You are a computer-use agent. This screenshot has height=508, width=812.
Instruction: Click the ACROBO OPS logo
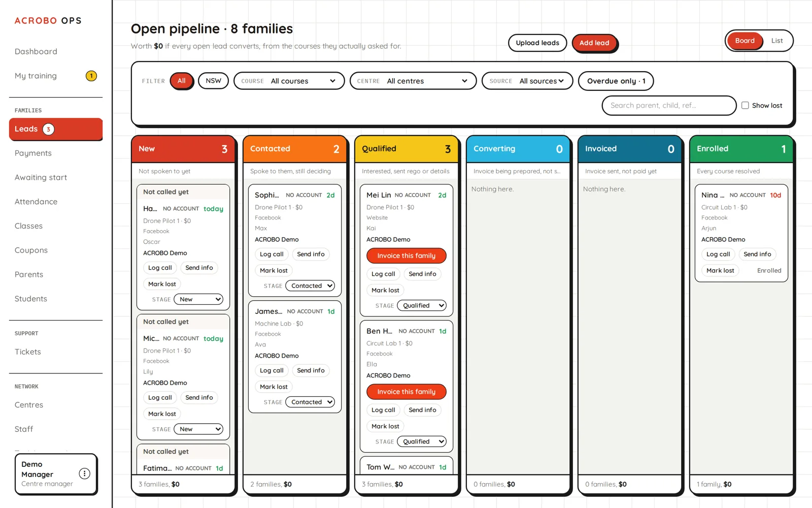pyautogui.click(x=48, y=21)
